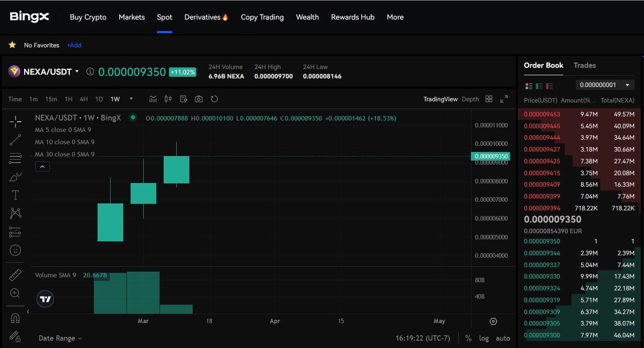Toggle log scale mode
The width and height of the screenshot is (644, 348).
pyautogui.click(x=484, y=338)
